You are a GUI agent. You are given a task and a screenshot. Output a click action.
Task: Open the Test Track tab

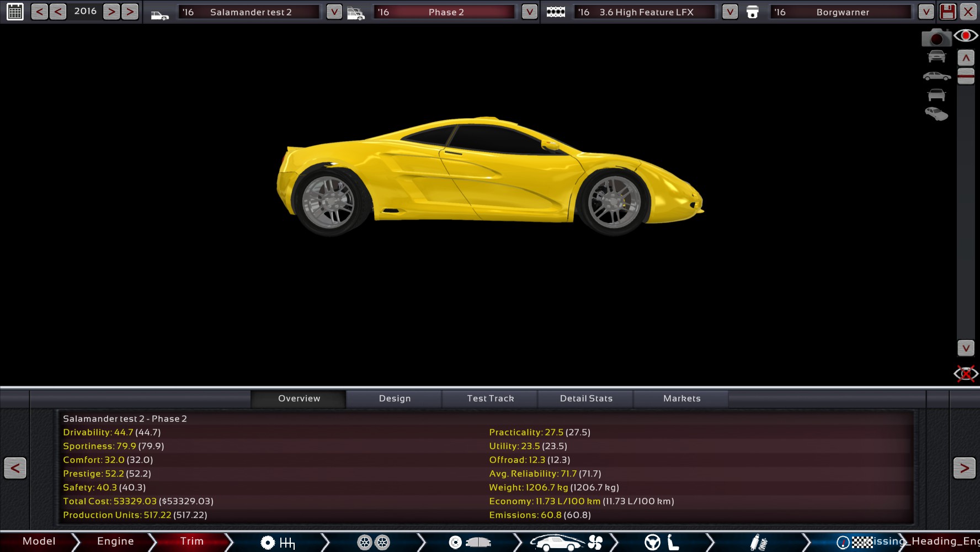490,399
